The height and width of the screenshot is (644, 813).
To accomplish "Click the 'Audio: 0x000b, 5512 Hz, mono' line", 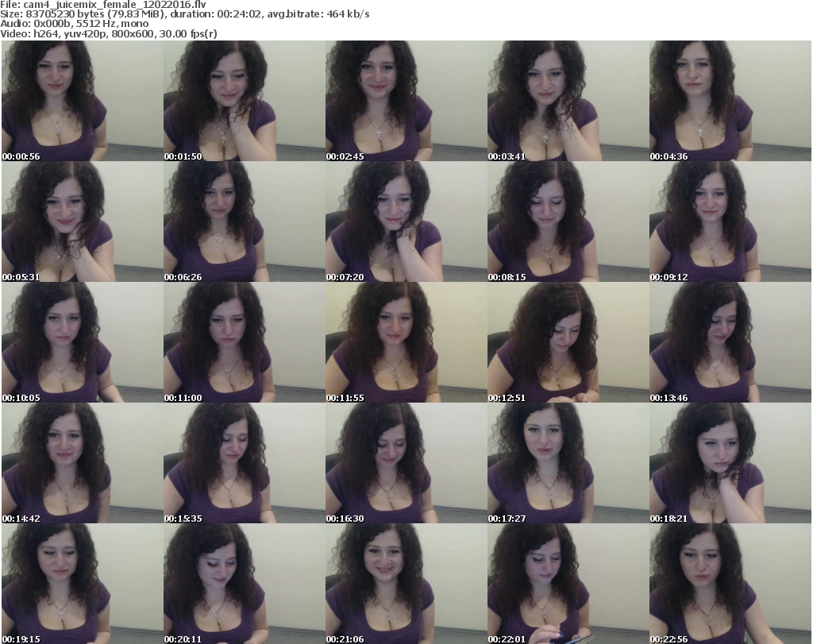I will pyautogui.click(x=74, y=24).
